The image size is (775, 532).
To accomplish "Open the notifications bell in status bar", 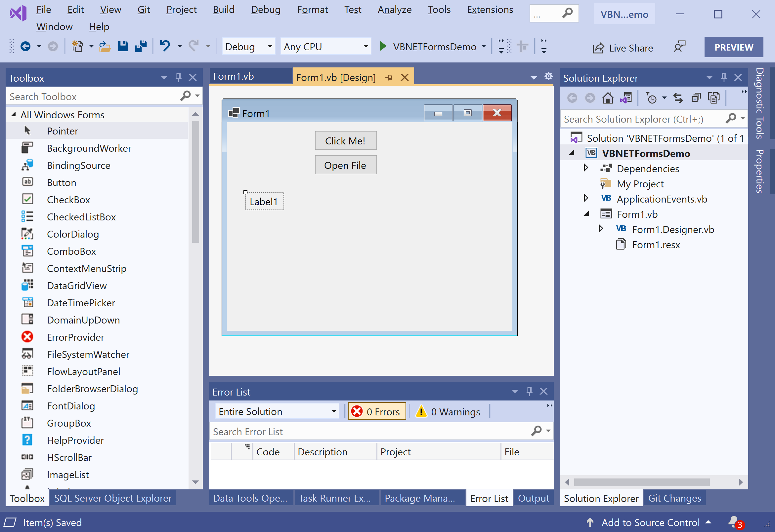I will 734,522.
